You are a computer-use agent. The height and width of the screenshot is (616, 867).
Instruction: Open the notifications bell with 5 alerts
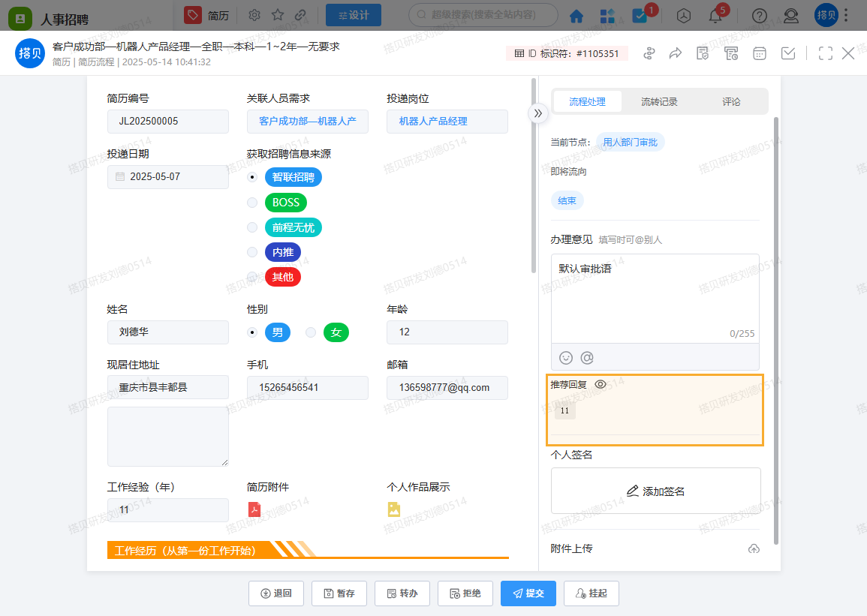click(715, 15)
